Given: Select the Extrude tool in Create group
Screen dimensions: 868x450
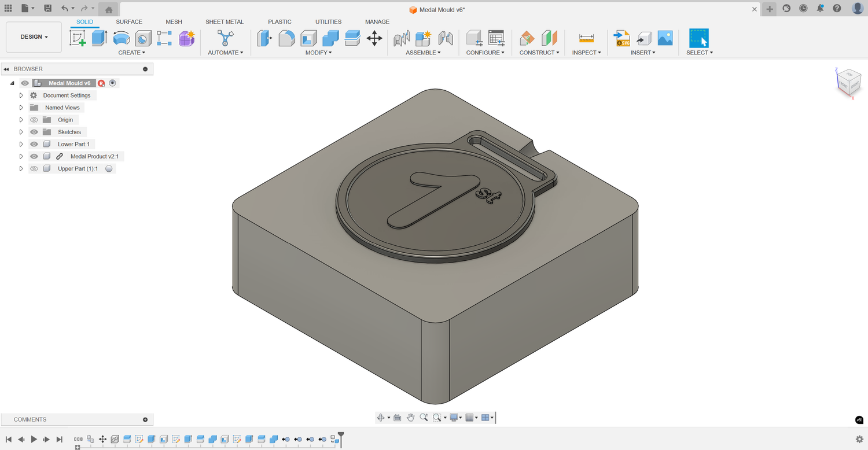Looking at the screenshot, I should (100, 38).
